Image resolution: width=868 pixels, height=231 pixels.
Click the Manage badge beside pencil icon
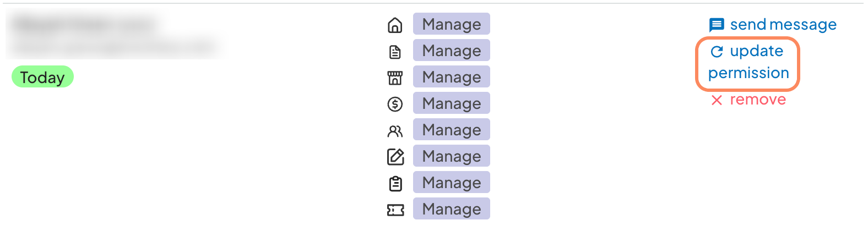pyautogui.click(x=451, y=156)
